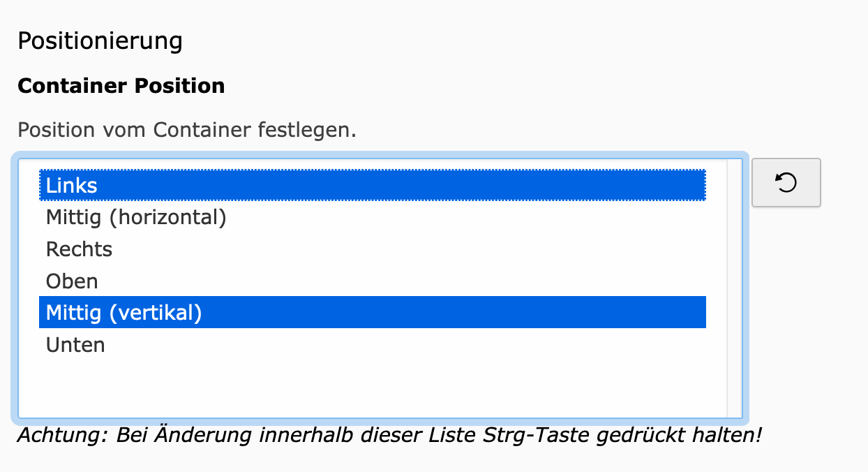Click the blank space right of Oben row
Image resolution: width=868 pixels, height=472 pixels.
point(419,281)
